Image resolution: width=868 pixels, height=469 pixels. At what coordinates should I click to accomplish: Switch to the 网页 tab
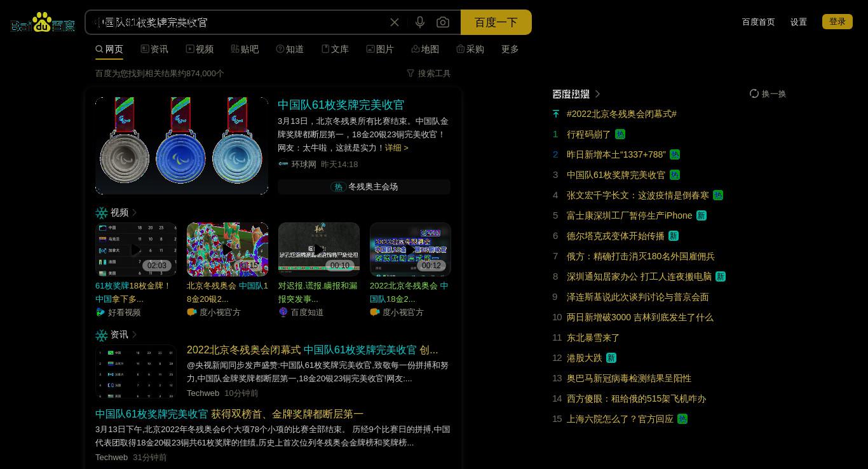[109, 49]
